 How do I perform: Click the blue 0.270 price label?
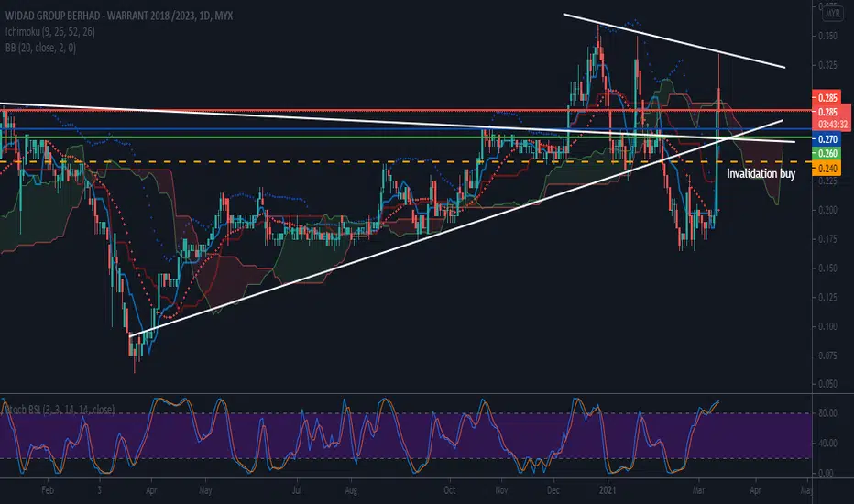[x=827, y=139]
